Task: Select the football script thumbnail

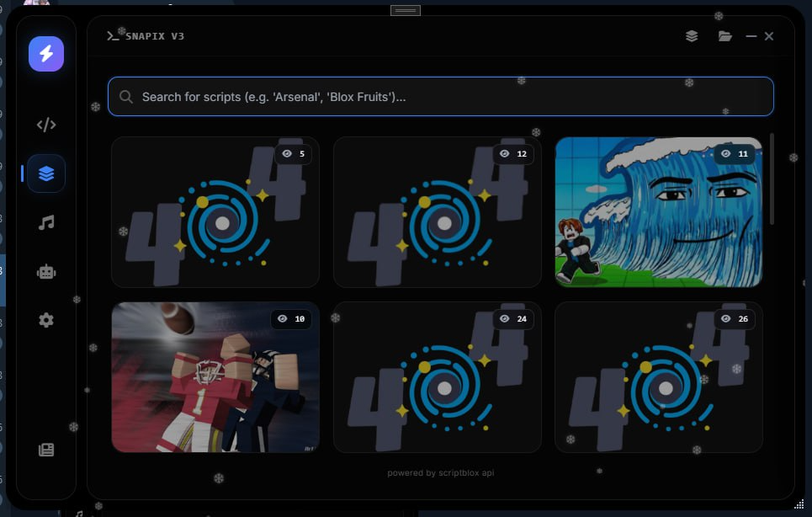Action: (x=215, y=376)
